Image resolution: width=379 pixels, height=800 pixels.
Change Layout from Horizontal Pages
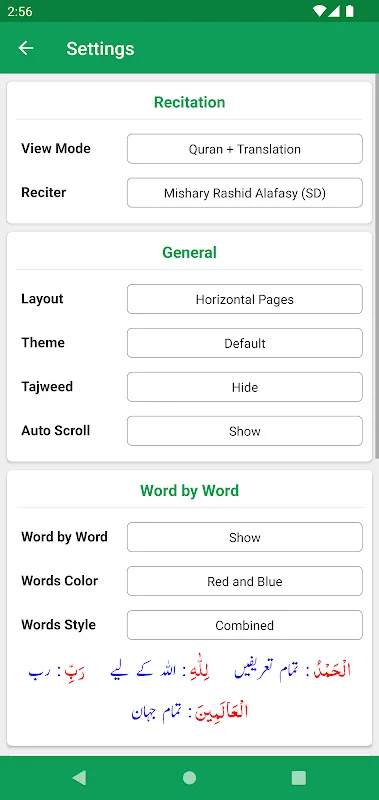(245, 299)
